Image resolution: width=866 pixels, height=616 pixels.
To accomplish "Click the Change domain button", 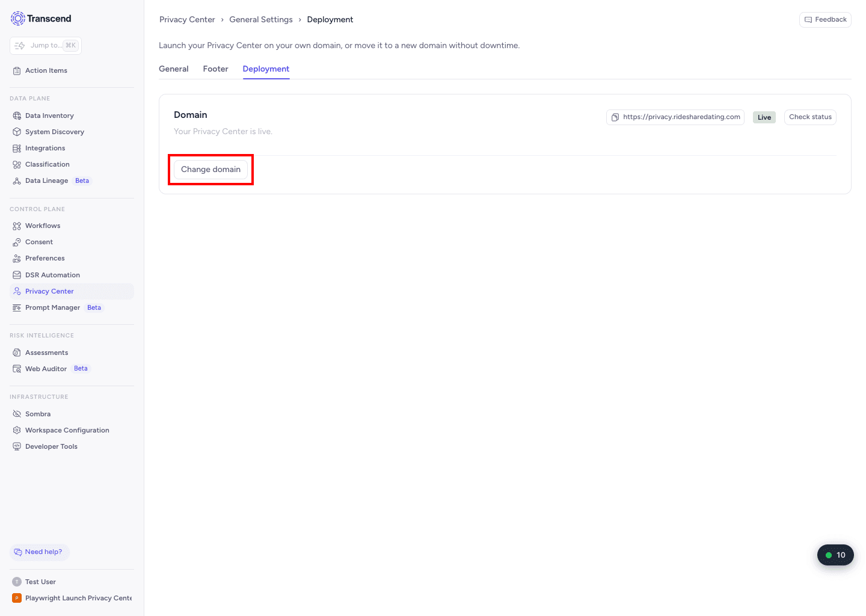I will (x=210, y=170).
